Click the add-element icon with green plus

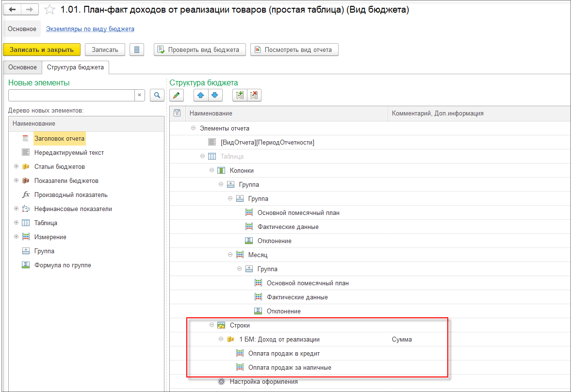click(x=240, y=96)
